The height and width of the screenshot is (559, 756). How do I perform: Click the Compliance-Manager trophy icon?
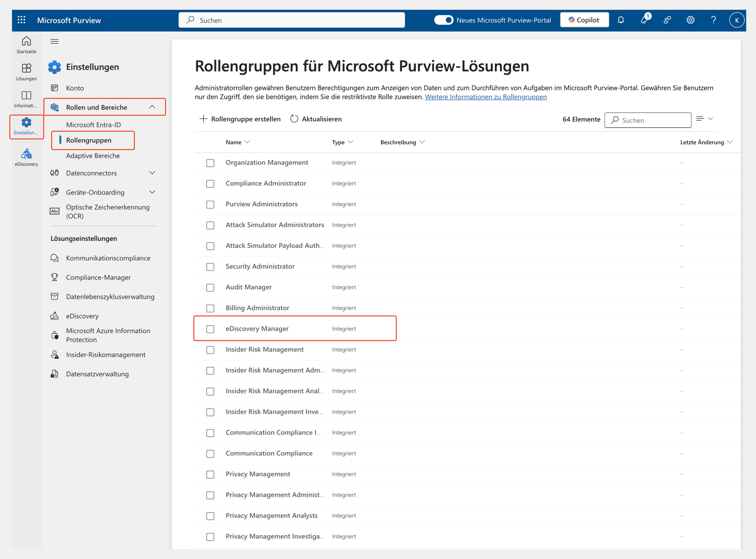[55, 277]
